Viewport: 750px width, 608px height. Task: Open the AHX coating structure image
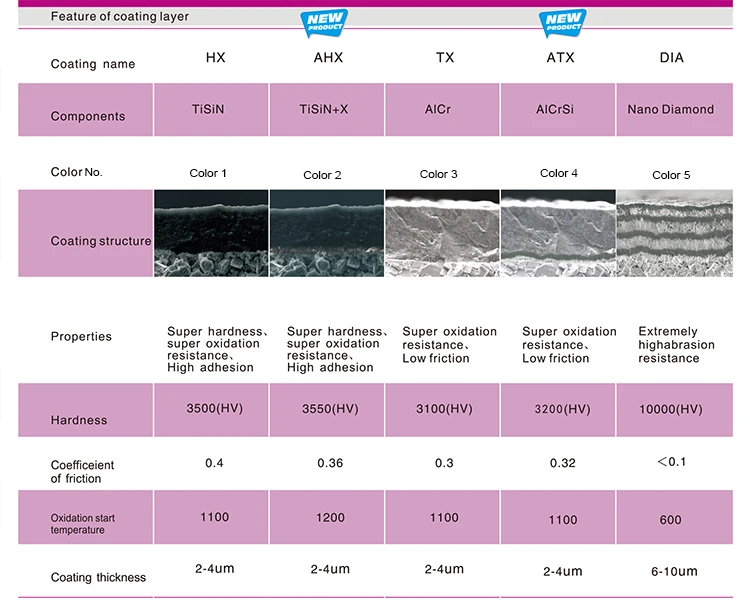click(x=327, y=233)
